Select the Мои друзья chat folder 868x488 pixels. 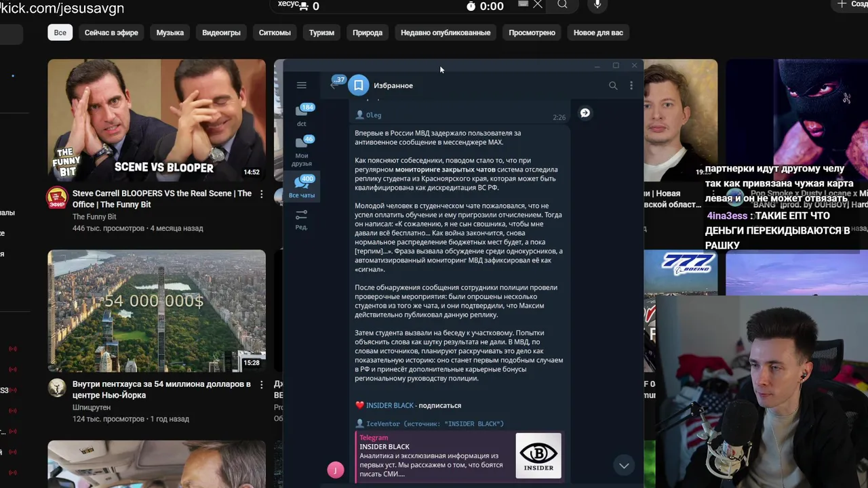coord(302,151)
